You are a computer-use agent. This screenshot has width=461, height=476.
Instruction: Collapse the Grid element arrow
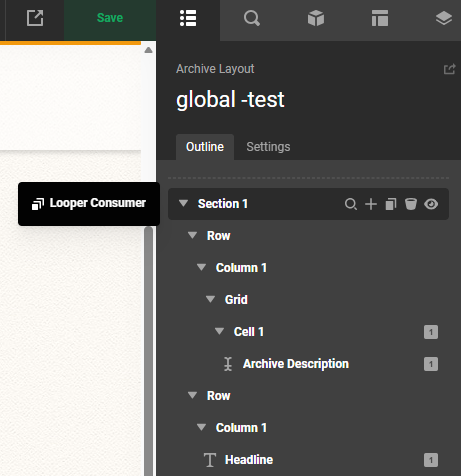[x=210, y=299]
